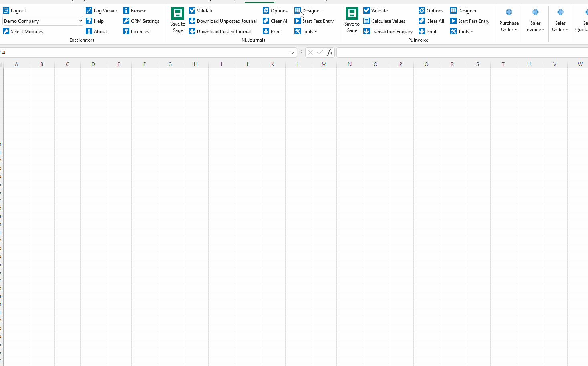Open the Demo Company dropdown
Image resolution: width=588 pixels, height=366 pixels.
81,21
